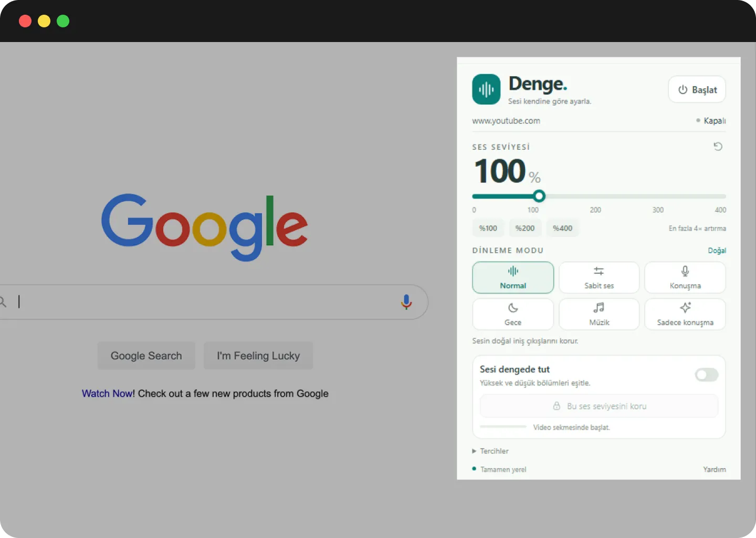The height and width of the screenshot is (538, 756).
Task: Click the 'DİNLEME MODU' section heading
Action: [x=508, y=251]
